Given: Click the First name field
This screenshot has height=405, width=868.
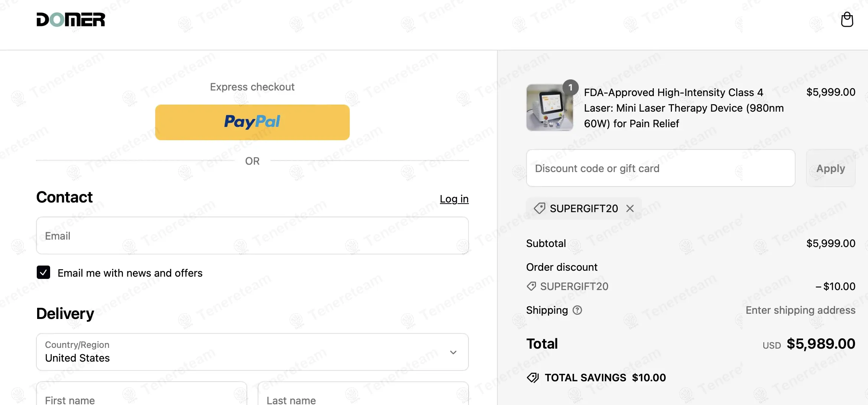Looking at the screenshot, I should (141, 397).
